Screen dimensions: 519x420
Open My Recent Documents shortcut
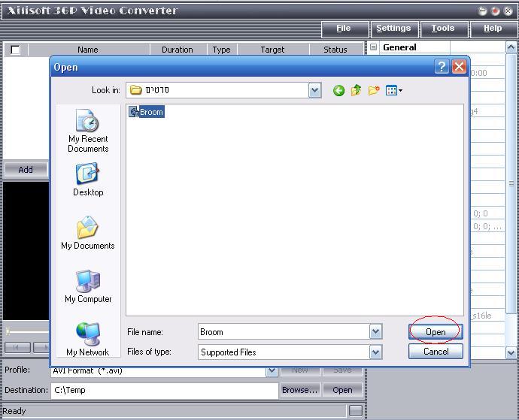[88, 131]
